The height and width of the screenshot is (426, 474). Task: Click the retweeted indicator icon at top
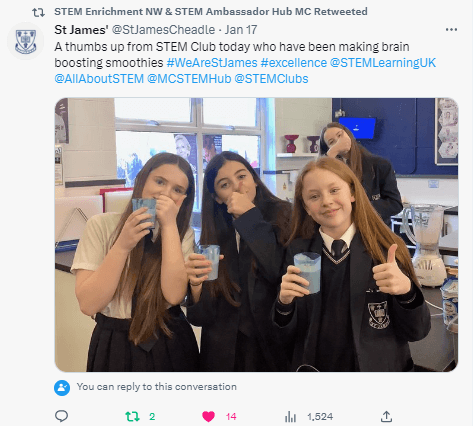click(38, 12)
